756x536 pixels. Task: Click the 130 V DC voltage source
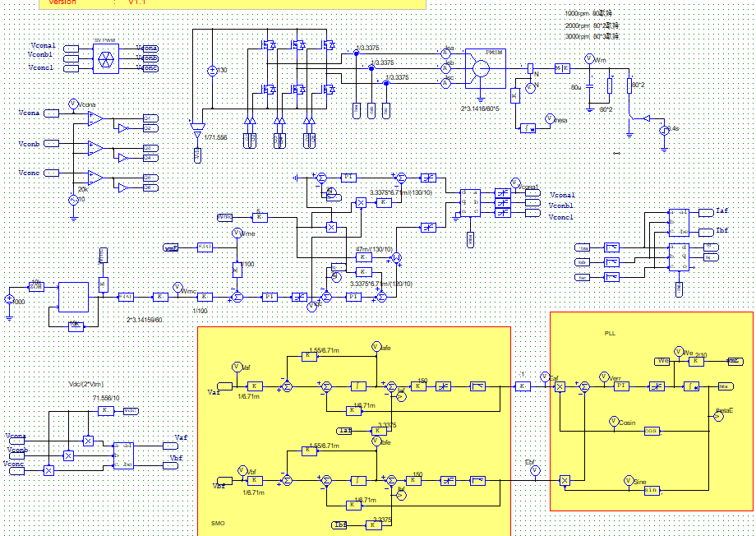(x=212, y=71)
